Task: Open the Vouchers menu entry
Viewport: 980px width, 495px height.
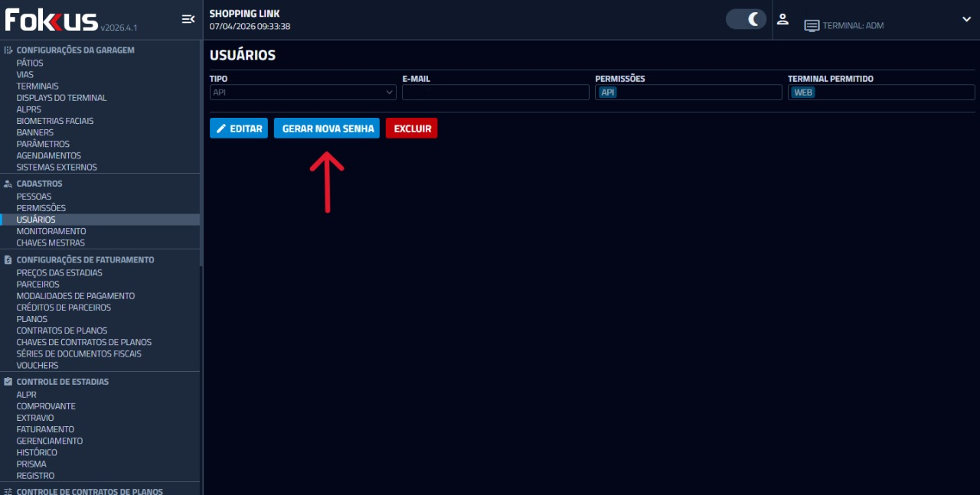Action: (x=38, y=365)
